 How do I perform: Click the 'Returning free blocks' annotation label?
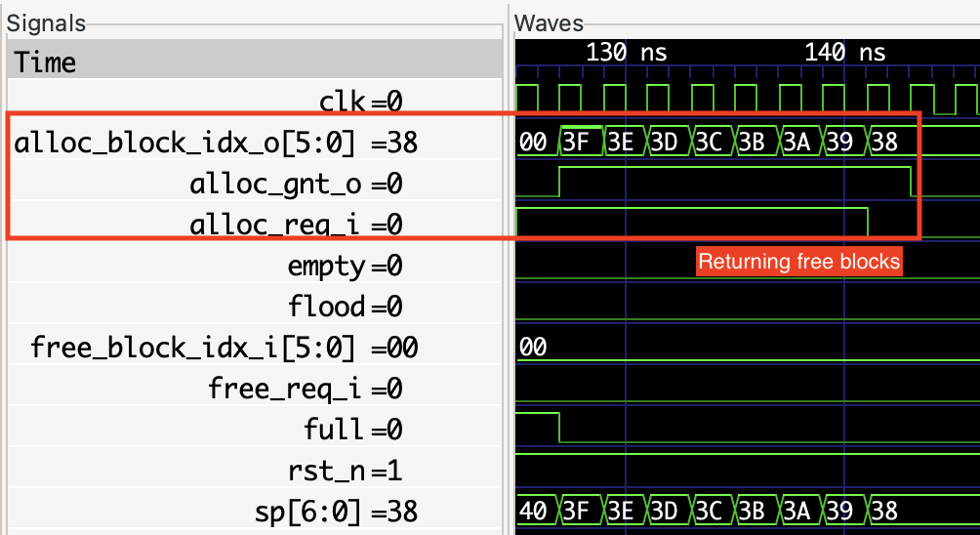(x=798, y=262)
